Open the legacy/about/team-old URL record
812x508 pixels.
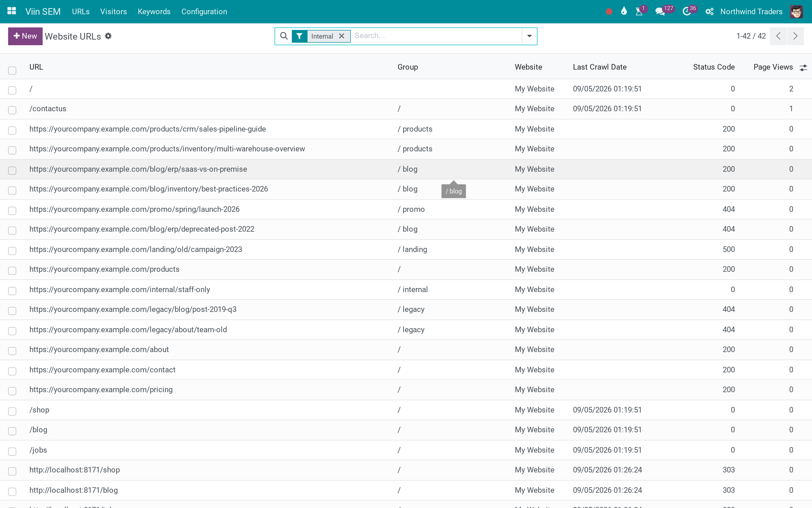coord(128,330)
